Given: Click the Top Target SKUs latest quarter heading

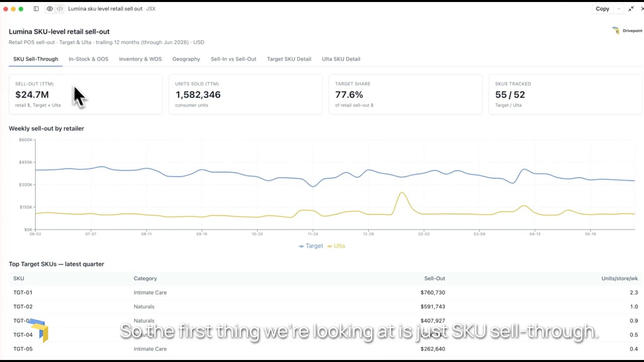Looking at the screenshot, I should click(56, 264).
